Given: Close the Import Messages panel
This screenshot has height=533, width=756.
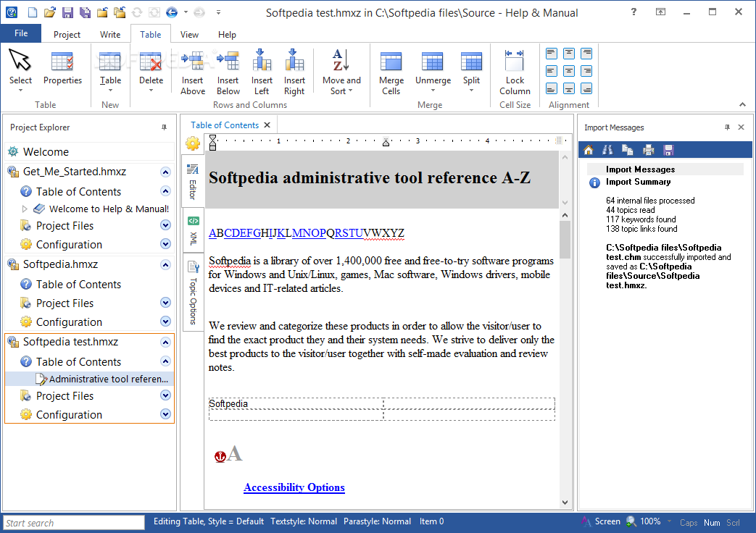Looking at the screenshot, I should pos(741,127).
